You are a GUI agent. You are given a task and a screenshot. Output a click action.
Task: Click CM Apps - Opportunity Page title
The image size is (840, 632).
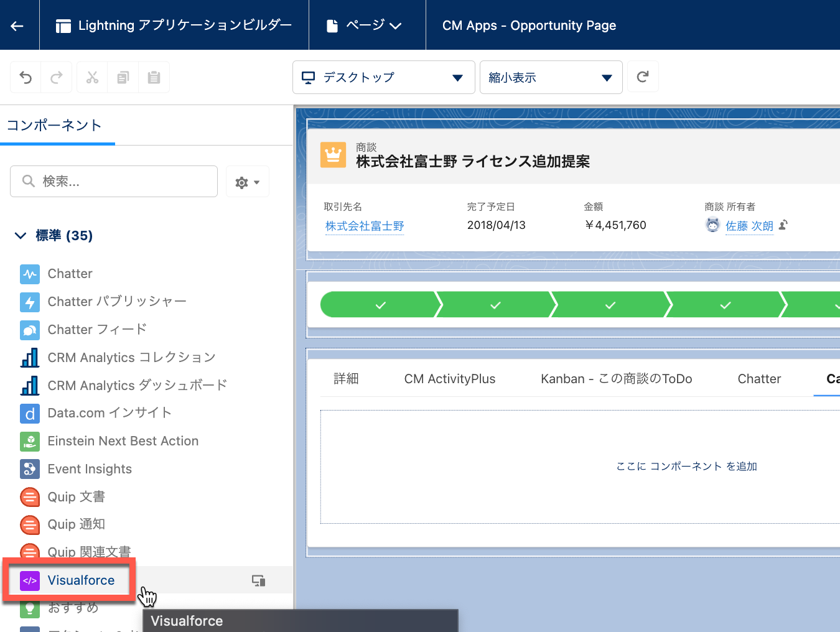click(530, 26)
